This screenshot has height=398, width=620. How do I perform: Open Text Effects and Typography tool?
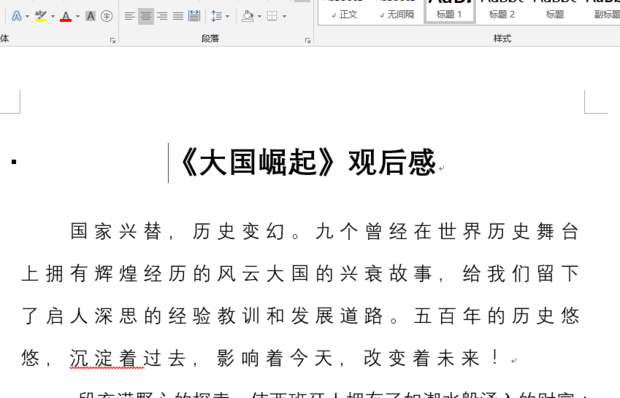[16, 16]
